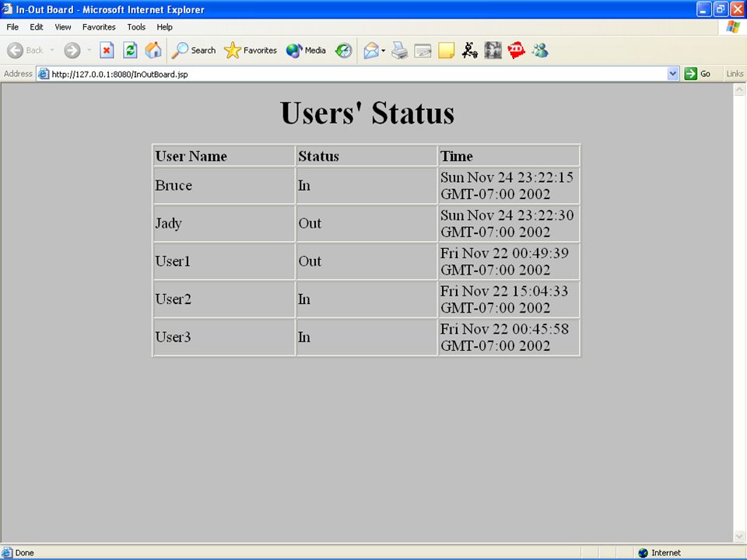Open the Favorites pane from the toolbar

[251, 50]
